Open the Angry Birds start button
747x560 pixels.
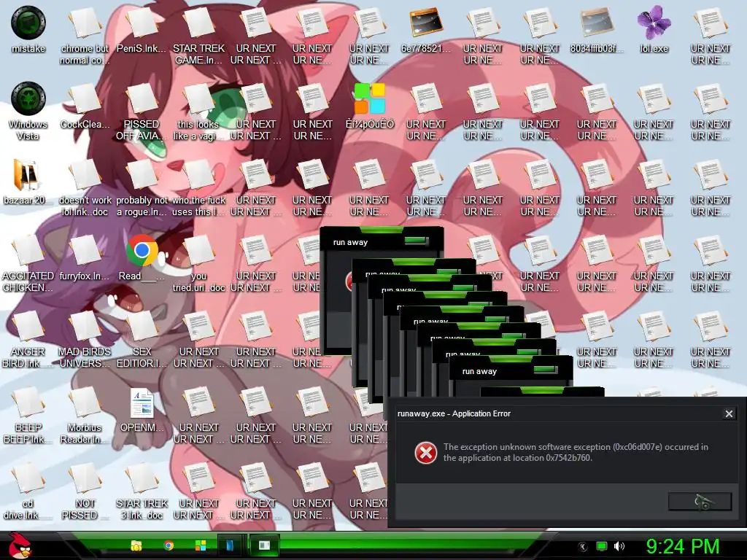pos(20,545)
